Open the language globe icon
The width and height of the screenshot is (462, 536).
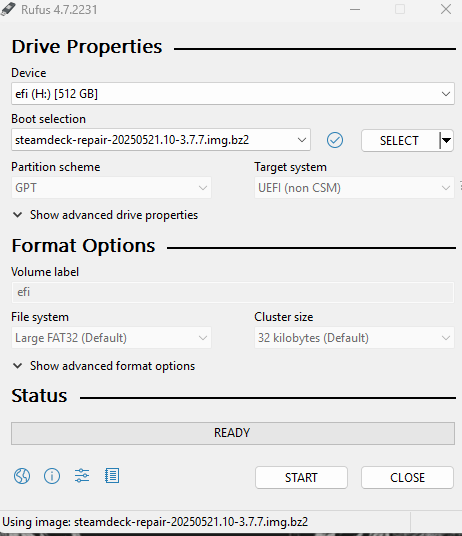click(22, 476)
